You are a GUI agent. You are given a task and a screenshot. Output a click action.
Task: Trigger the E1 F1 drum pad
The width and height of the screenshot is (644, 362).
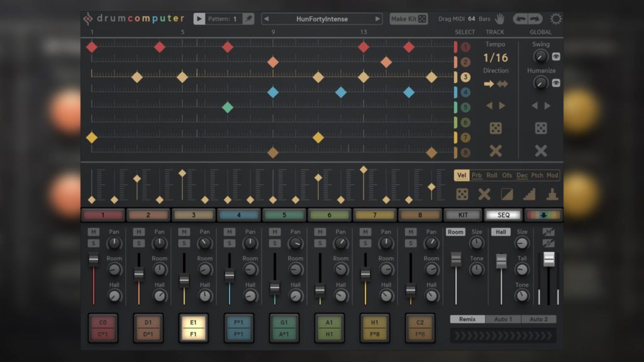[194, 328]
